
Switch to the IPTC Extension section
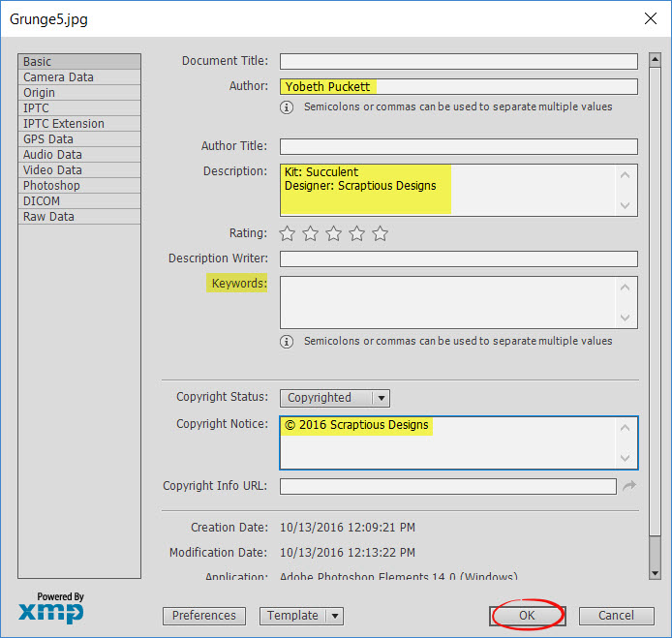click(x=64, y=124)
